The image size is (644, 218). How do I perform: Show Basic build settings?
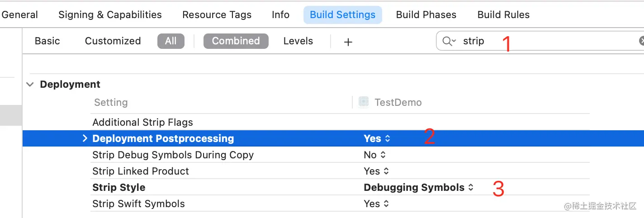47,41
